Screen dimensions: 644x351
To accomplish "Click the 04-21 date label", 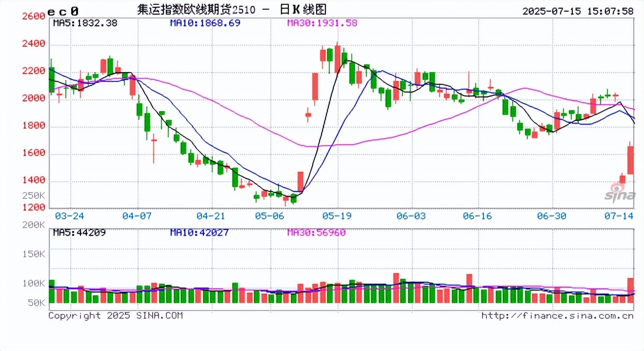I will (x=211, y=215).
